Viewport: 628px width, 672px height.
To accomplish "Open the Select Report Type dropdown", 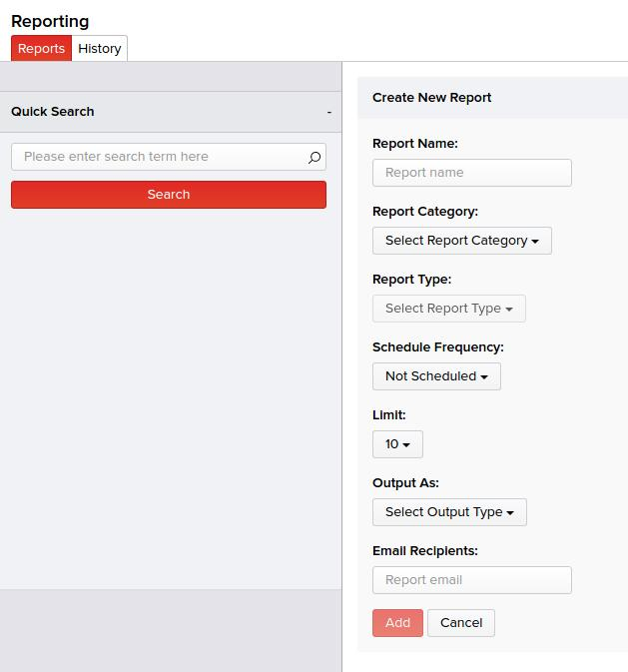I will click(448, 309).
